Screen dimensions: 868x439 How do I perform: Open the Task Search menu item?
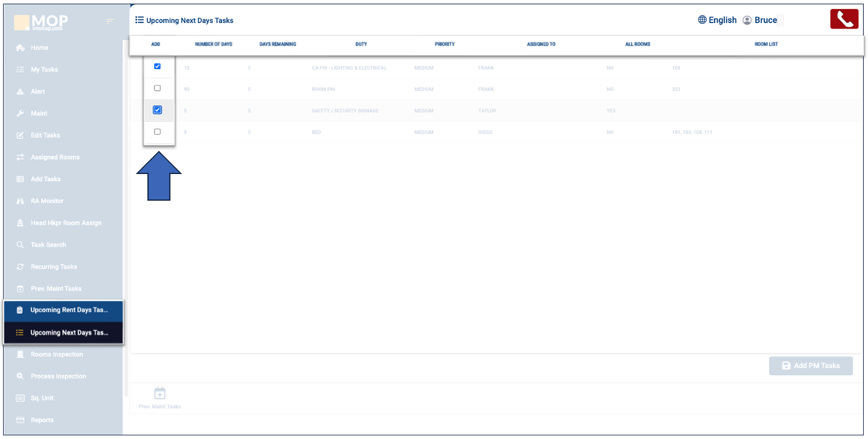(x=48, y=245)
